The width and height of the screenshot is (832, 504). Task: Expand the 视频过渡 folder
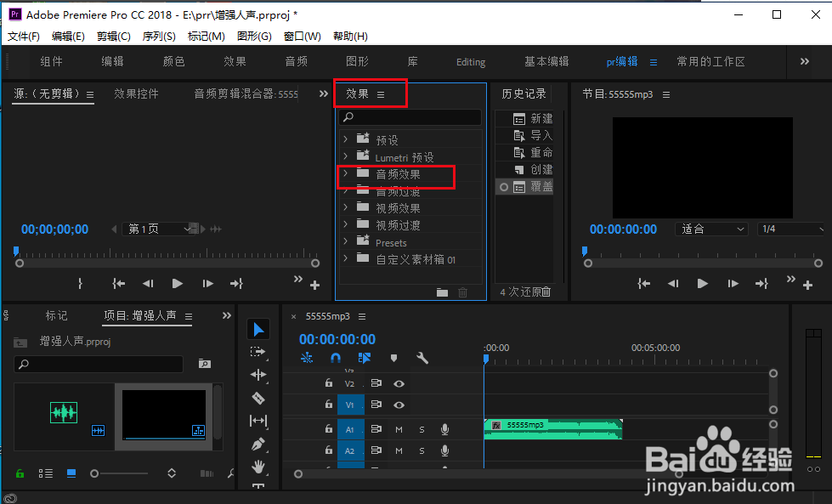[345, 224]
